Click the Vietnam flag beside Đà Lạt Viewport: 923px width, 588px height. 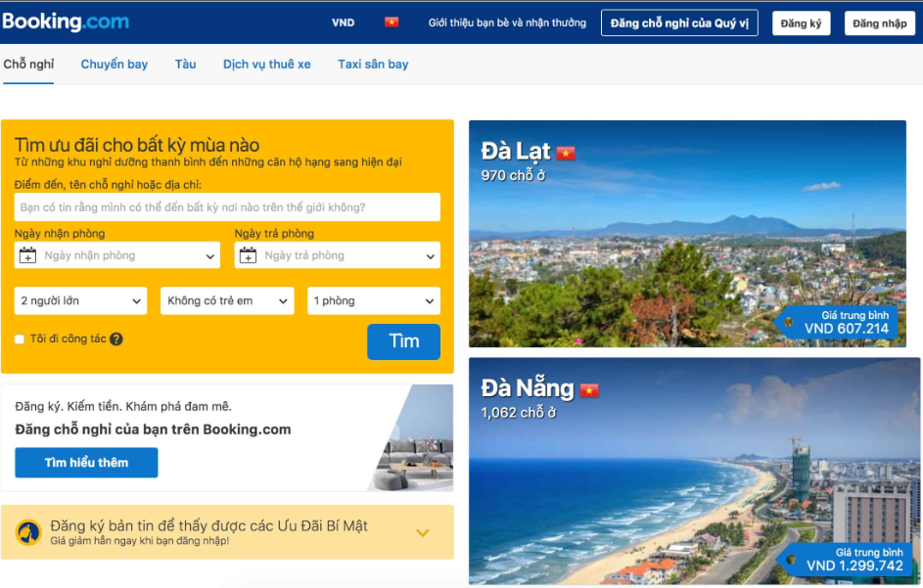pos(566,153)
